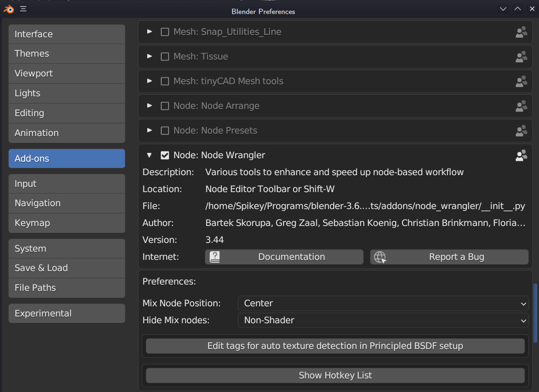Click community icon on Node Presets row
Viewport: 539px width, 392px height.
click(x=521, y=131)
